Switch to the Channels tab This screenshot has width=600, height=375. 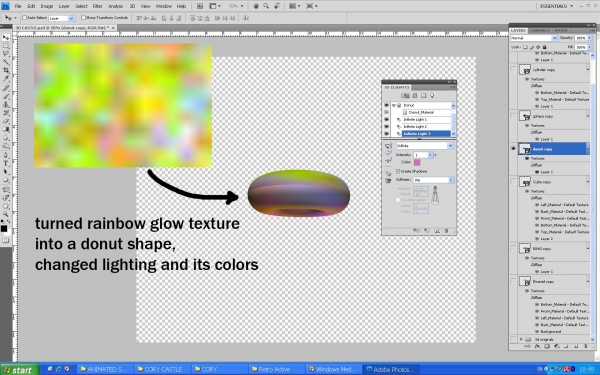click(540, 30)
